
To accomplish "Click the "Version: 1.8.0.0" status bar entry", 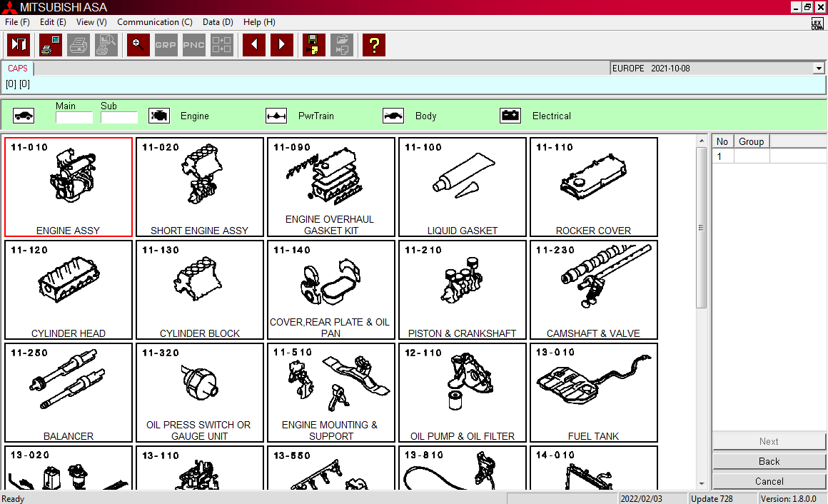I will [x=792, y=499].
